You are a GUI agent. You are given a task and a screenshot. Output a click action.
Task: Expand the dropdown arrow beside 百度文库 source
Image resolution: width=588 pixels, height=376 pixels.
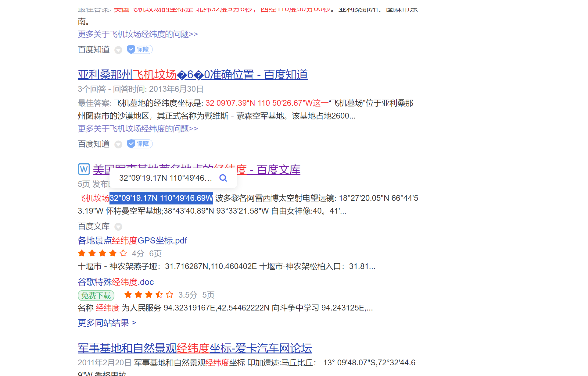(118, 227)
